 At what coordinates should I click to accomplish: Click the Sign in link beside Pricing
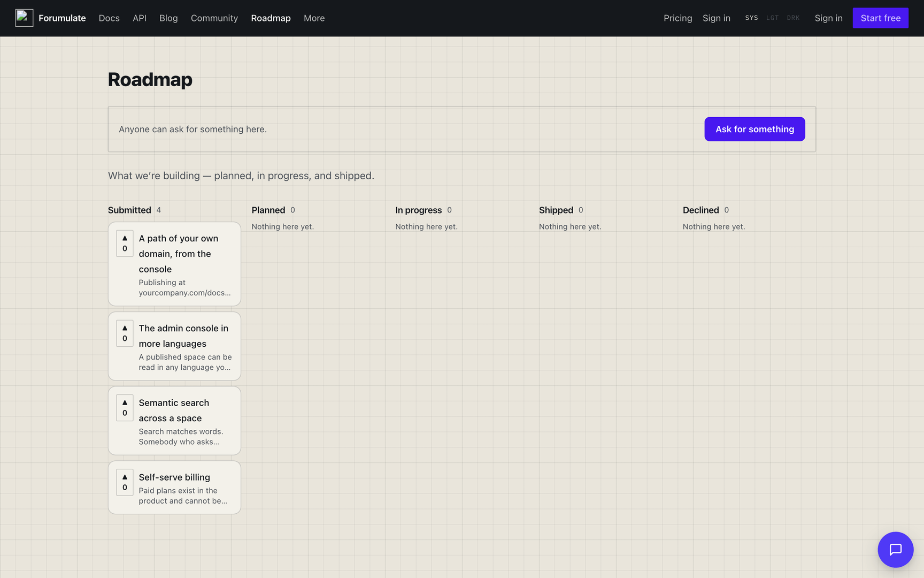717,18
